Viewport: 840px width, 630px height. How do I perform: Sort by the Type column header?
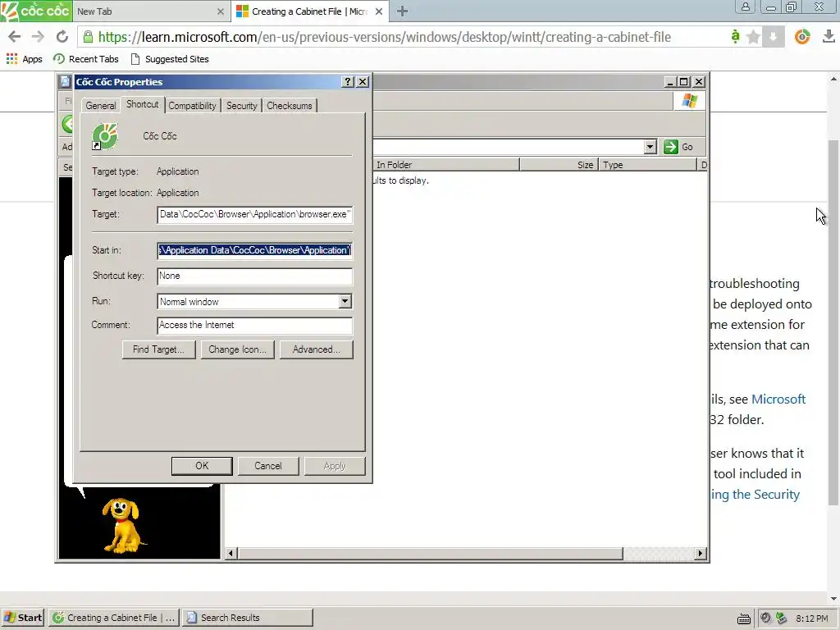click(x=648, y=164)
